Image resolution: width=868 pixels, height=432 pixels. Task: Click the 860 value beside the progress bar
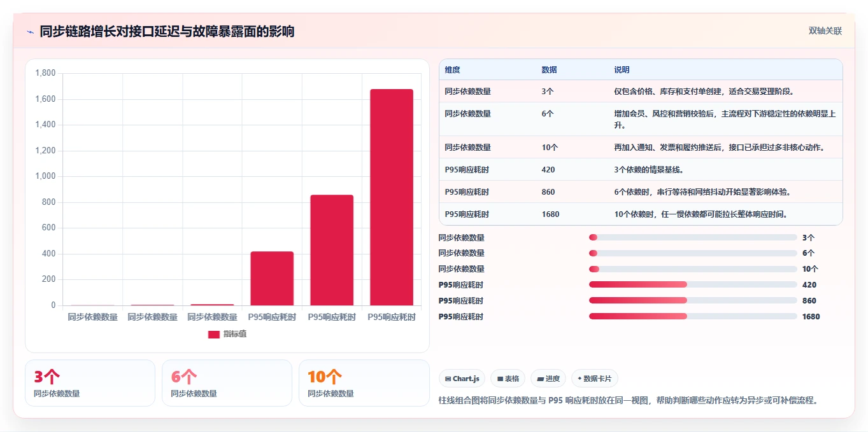tap(809, 300)
